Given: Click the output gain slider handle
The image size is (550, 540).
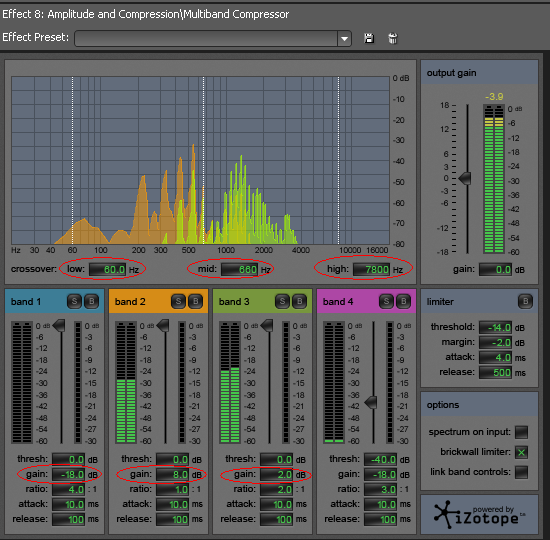Looking at the screenshot, I should coord(465,178).
